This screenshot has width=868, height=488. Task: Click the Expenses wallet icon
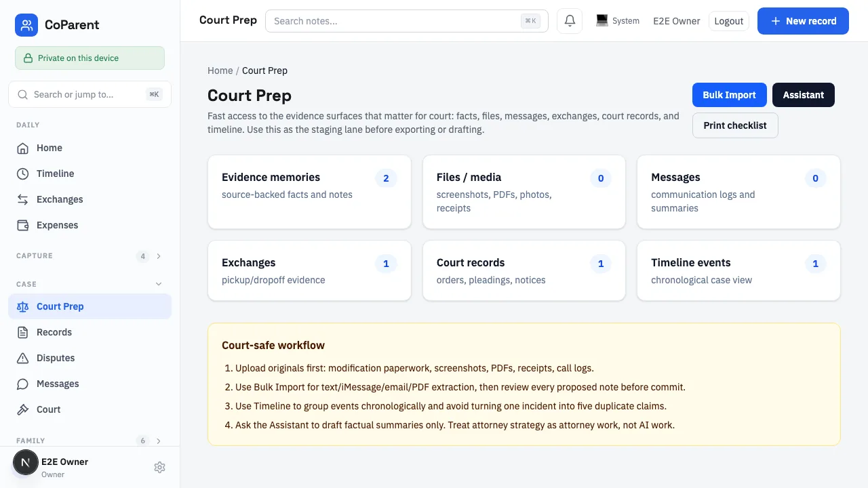23,225
